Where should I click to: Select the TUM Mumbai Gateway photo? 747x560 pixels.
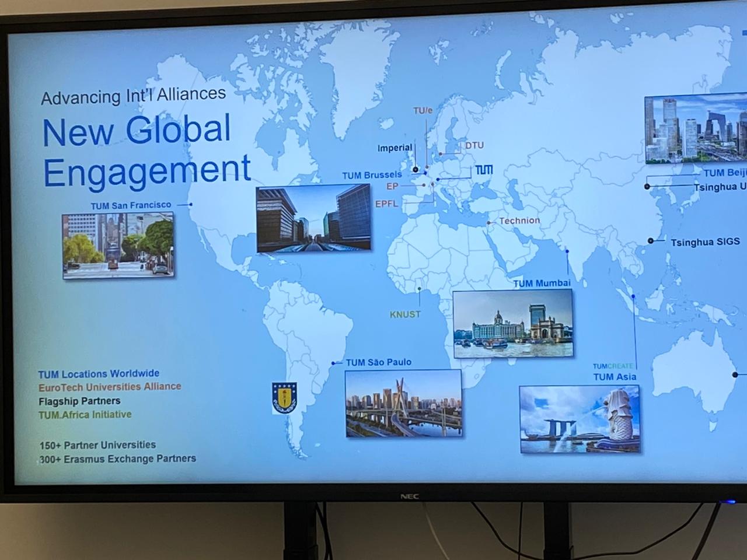pyautogui.click(x=512, y=323)
